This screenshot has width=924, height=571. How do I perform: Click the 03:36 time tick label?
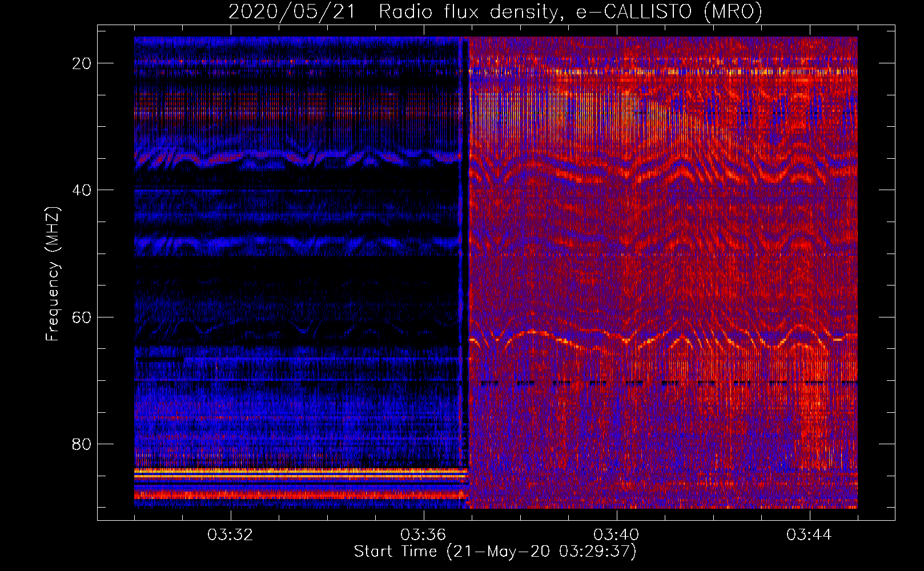(x=423, y=535)
